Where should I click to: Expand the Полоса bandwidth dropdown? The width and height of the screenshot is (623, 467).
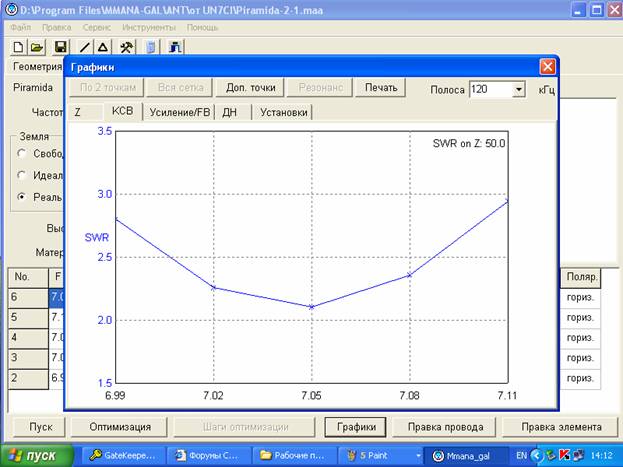click(518, 90)
